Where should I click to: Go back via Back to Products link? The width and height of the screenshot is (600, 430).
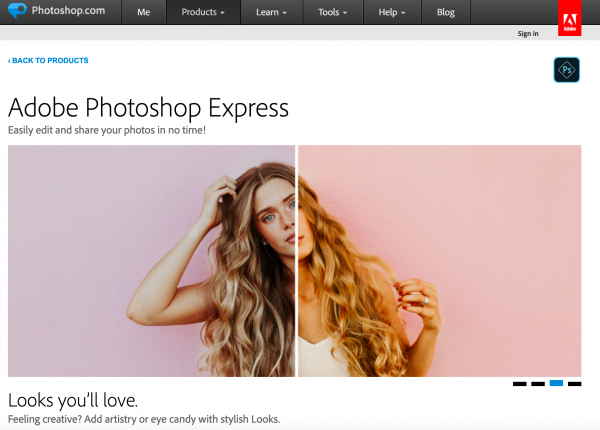[x=48, y=60]
